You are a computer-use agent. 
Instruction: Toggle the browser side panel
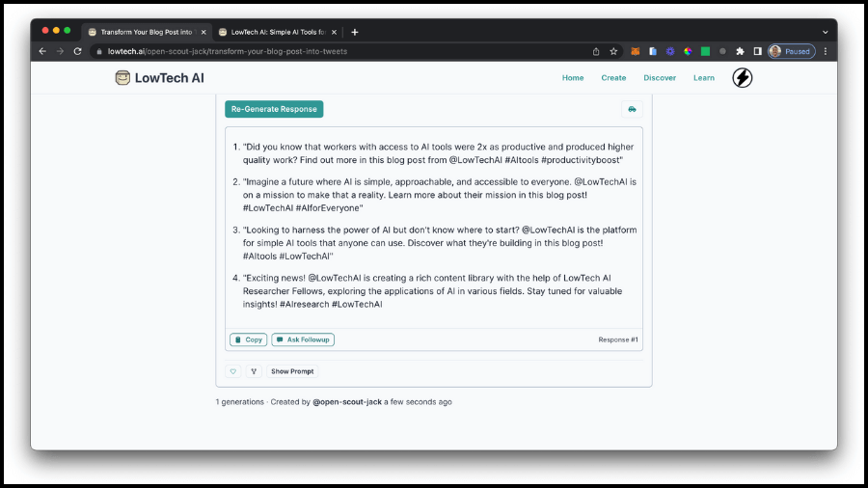[757, 51]
